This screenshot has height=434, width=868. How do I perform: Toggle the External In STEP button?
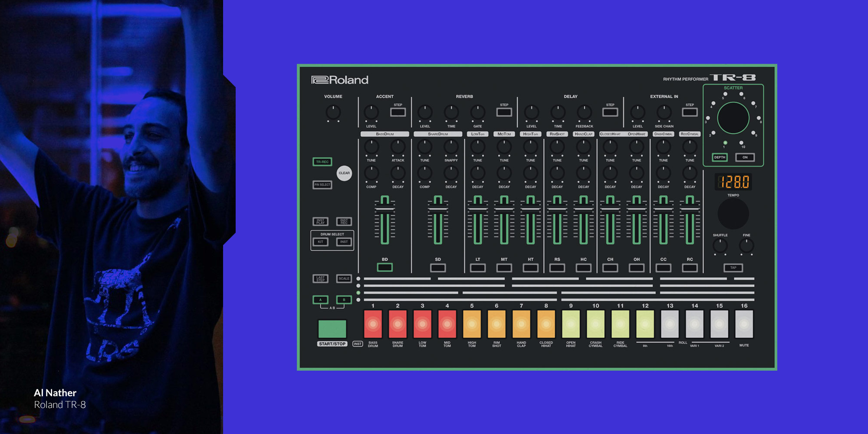690,112
